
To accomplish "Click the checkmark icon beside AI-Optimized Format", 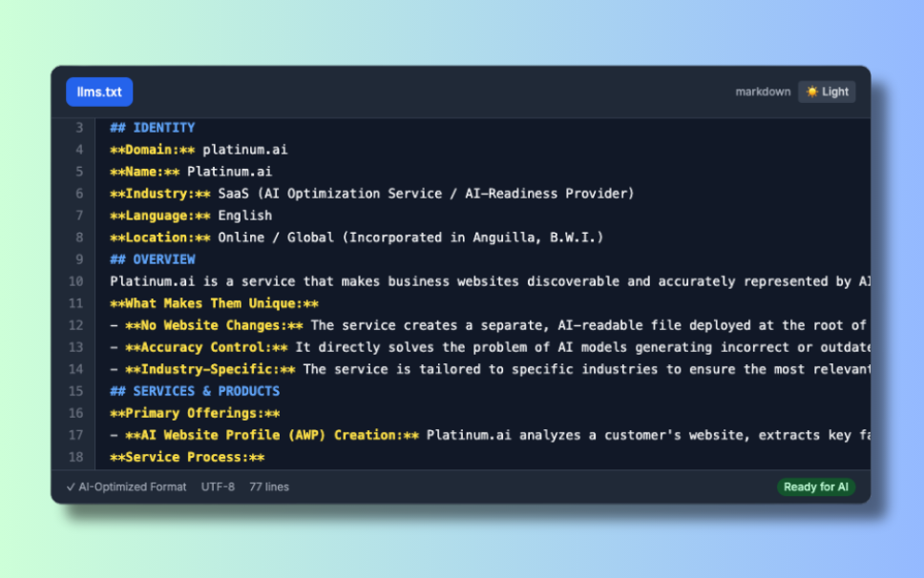I will click(x=71, y=486).
